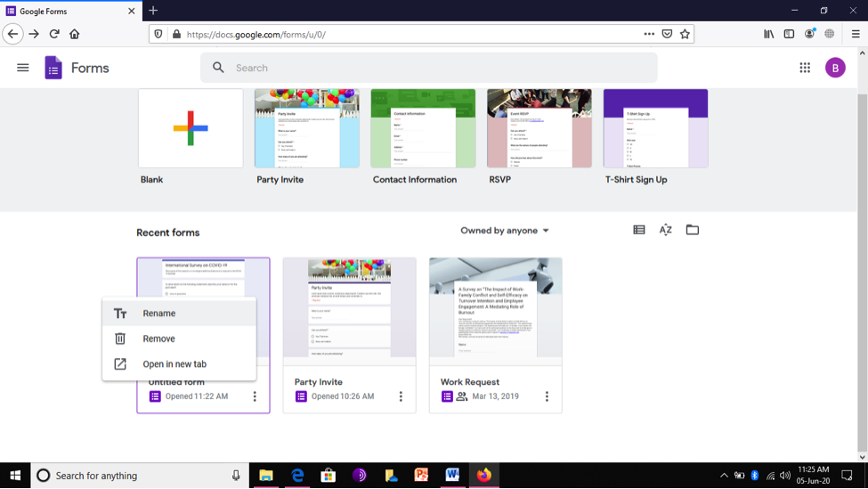The width and height of the screenshot is (868, 489).
Task: Click the Opened 11:22 AM text
Action: 197,396
